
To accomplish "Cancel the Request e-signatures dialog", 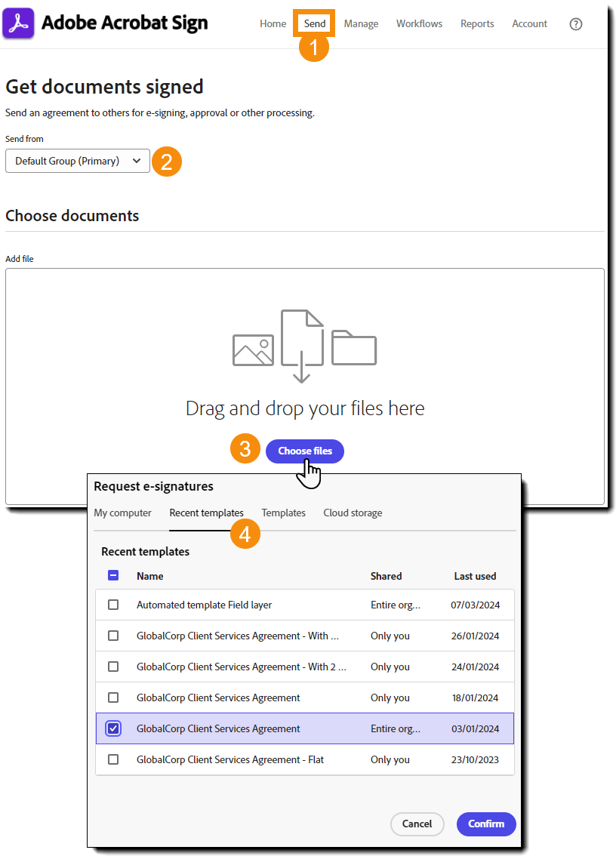I will click(x=417, y=824).
